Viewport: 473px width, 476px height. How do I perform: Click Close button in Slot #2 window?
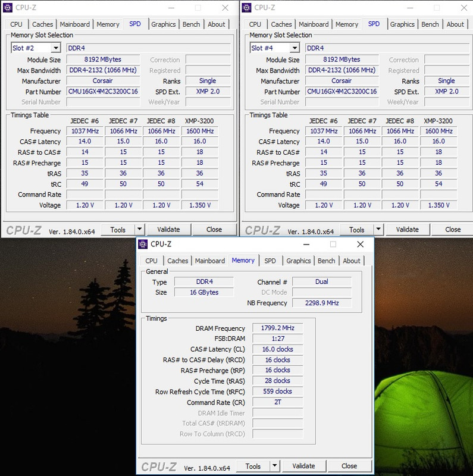pyautogui.click(x=214, y=230)
